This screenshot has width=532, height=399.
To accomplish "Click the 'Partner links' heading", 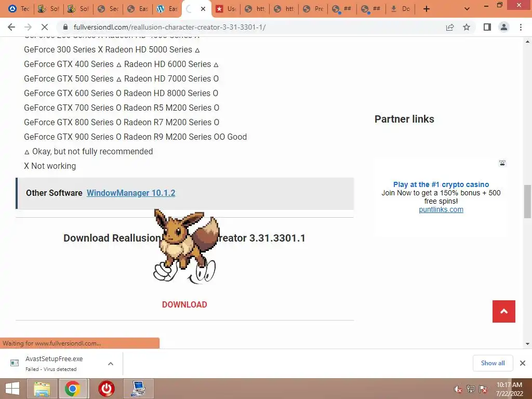I will point(404,119).
